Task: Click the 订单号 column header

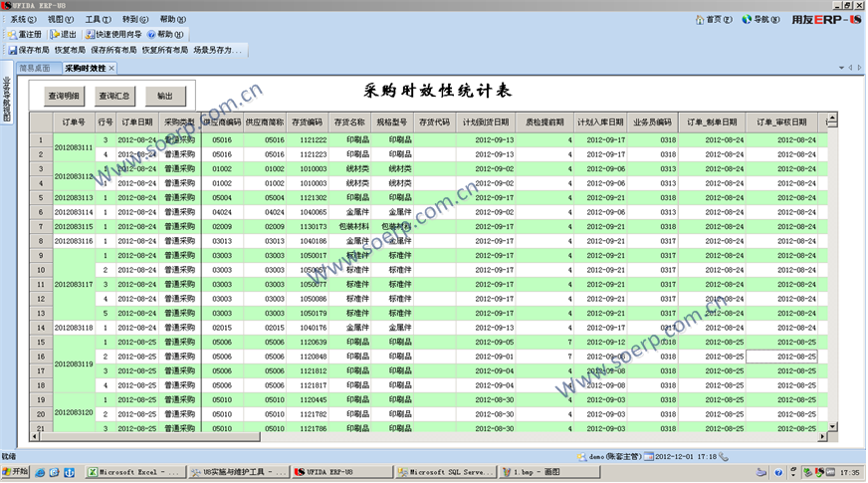Action: (x=74, y=121)
